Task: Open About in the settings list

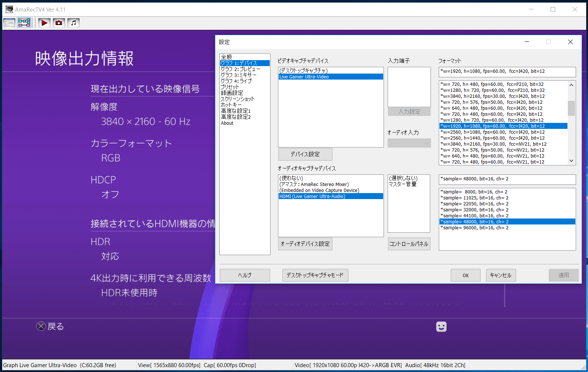Action: [245, 123]
